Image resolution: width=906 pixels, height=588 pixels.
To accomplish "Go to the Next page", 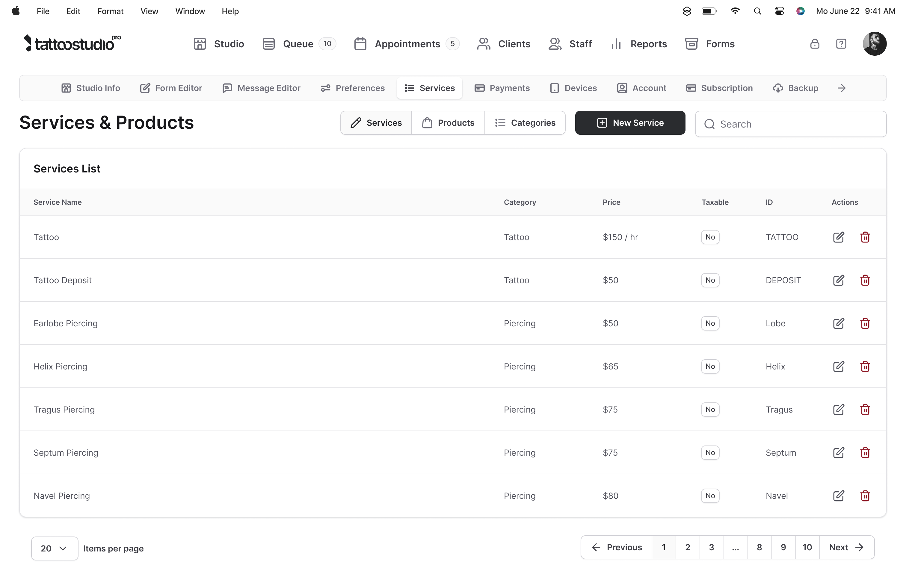I will tap(847, 547).
